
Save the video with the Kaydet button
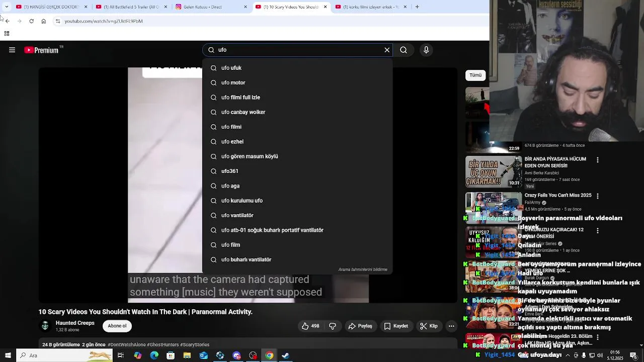click(396, 326)
